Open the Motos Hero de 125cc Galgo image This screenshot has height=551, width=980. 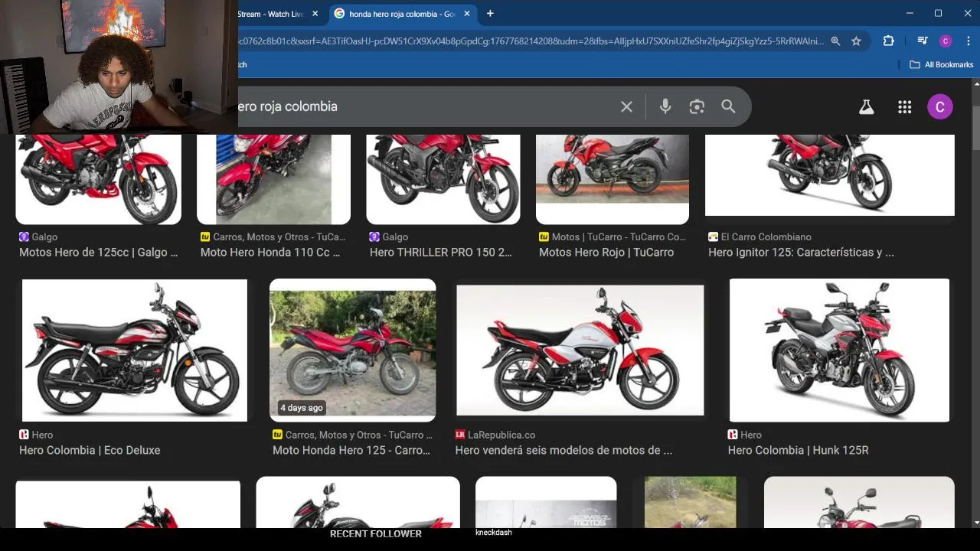(x=99, y=179)
